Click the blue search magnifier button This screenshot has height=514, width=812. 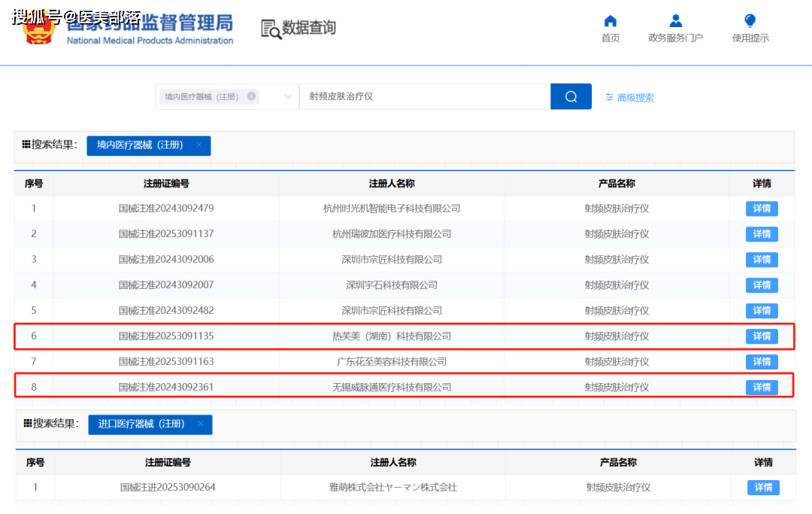(571, 96)
